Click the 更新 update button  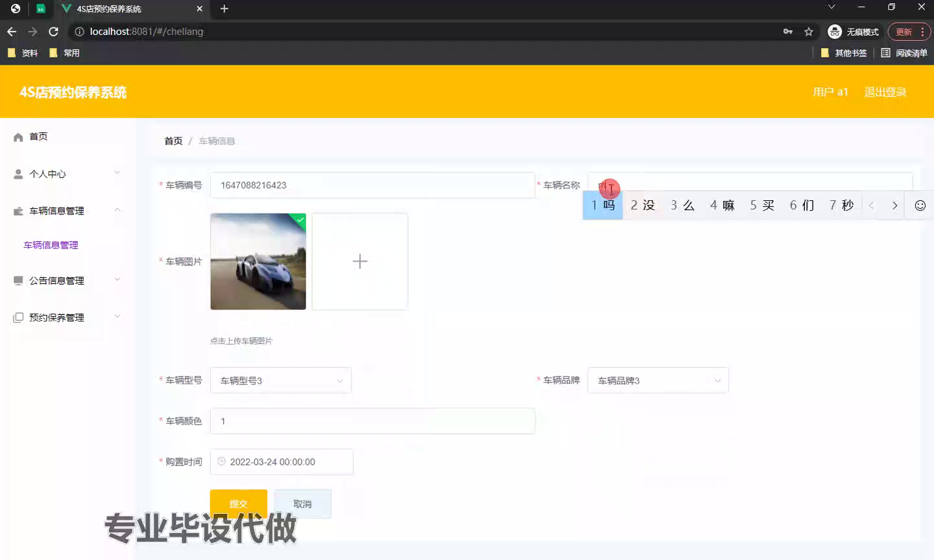click(x=904, y=32)
